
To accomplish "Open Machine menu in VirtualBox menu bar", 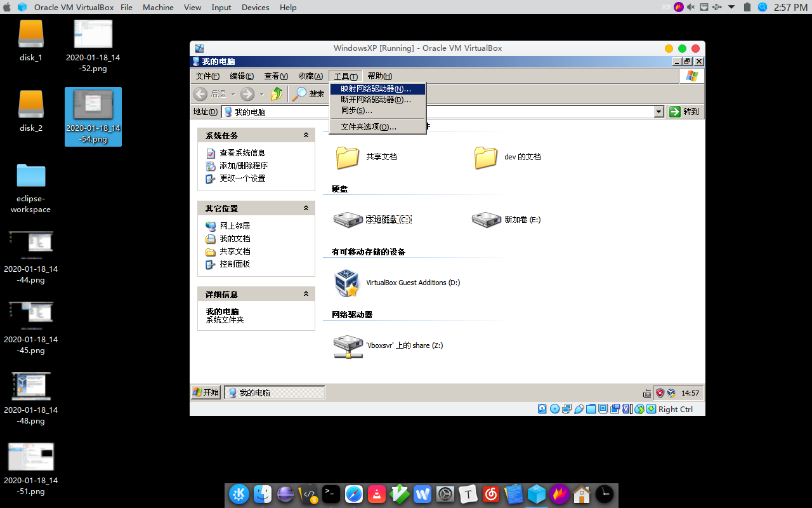I will click(x=158, y=7).
